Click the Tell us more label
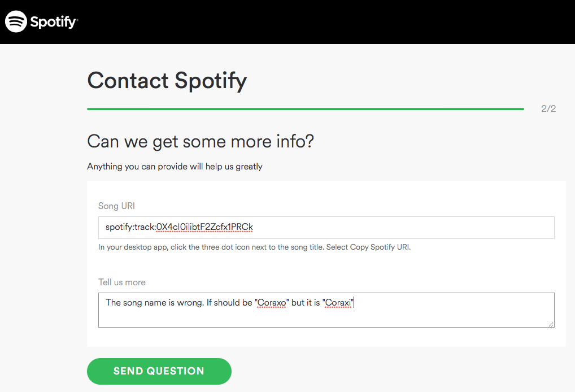The height and width of the screenshot is (392, 575). pos(122,282)
